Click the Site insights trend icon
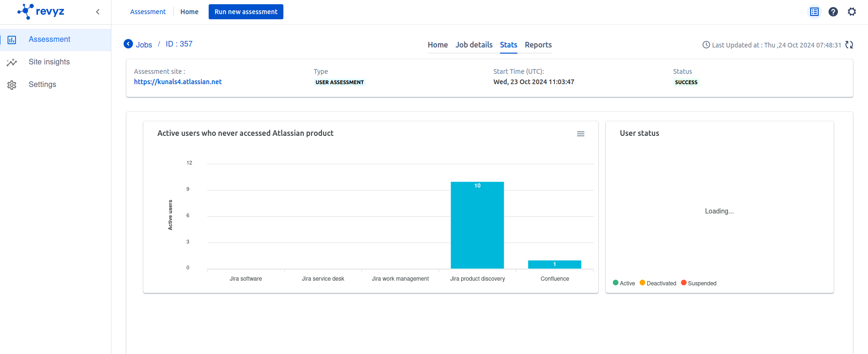The image size is (868, 354). click(x=12, y=62)
